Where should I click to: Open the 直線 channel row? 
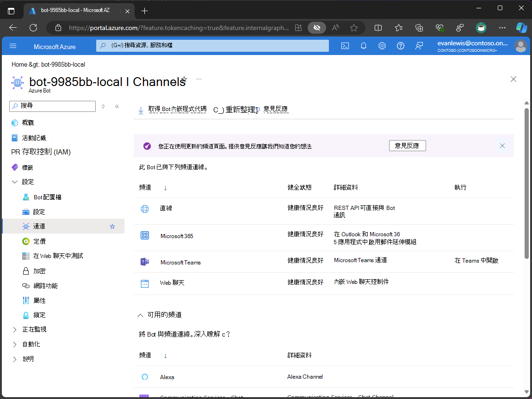324,211
